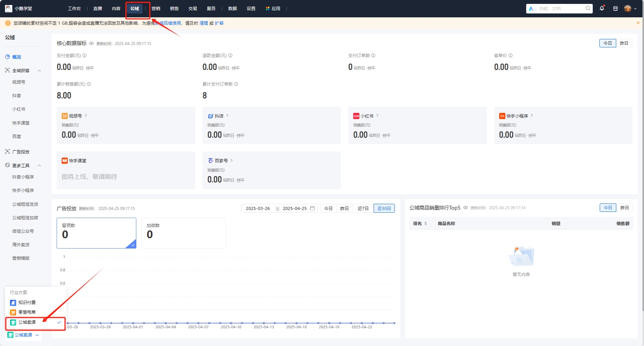Toggle visibility eye for 公域商品销量排行Top5
This screenshot has height=346, width=644.
(x=465, y=208)
